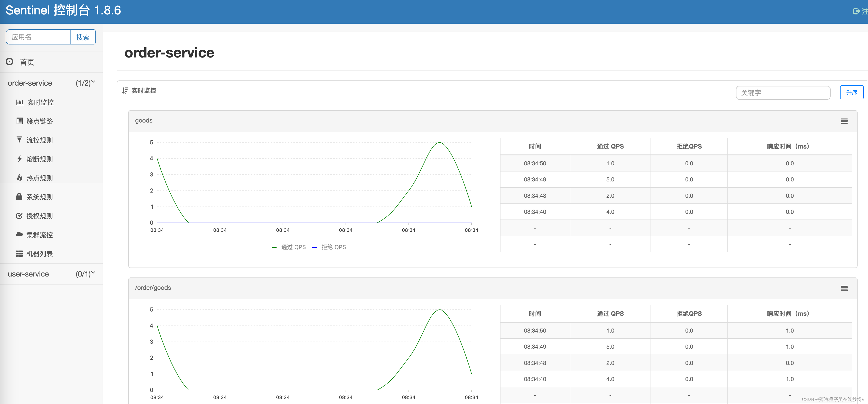868x404 pixels.
Task: Click the check-square icon for 授权规则
Action: pyautogui.click(x=20, y=216)
